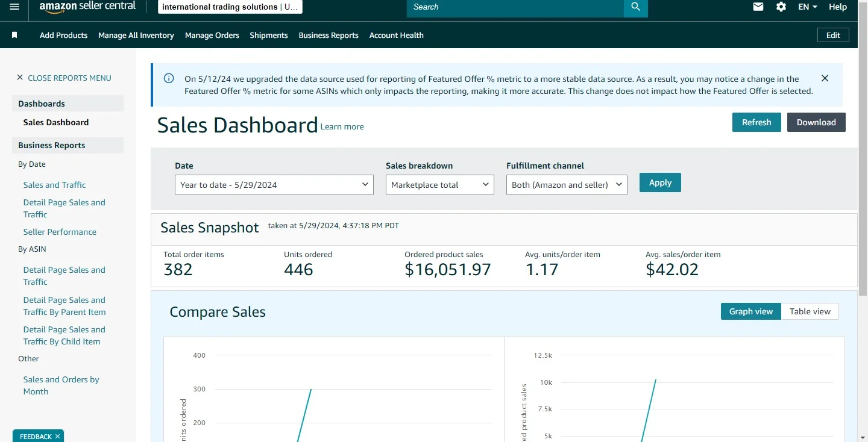Focus the Search input field
Image resolution: width=868 pixels, height=442 pixels.
[x=515, y=7]
